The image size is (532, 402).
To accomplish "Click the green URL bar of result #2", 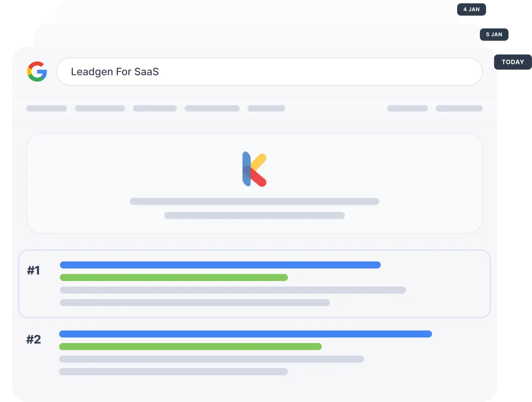I will point(190,346).
